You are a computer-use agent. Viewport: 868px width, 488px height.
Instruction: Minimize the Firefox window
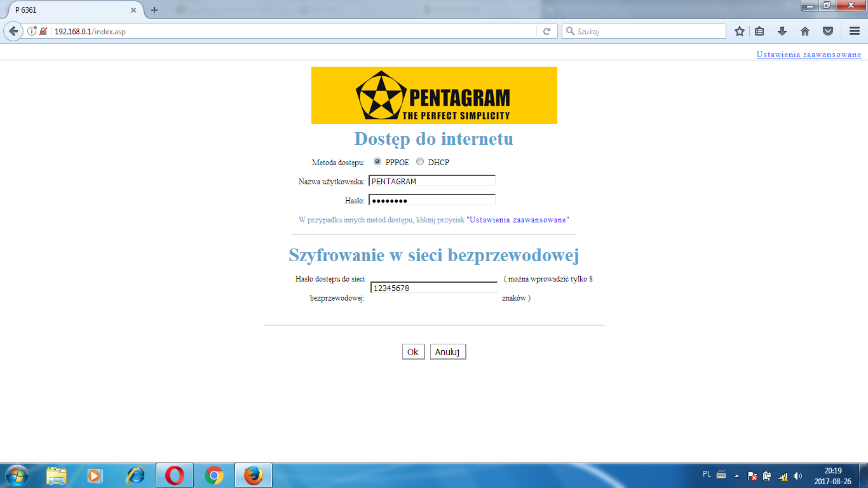810,6
